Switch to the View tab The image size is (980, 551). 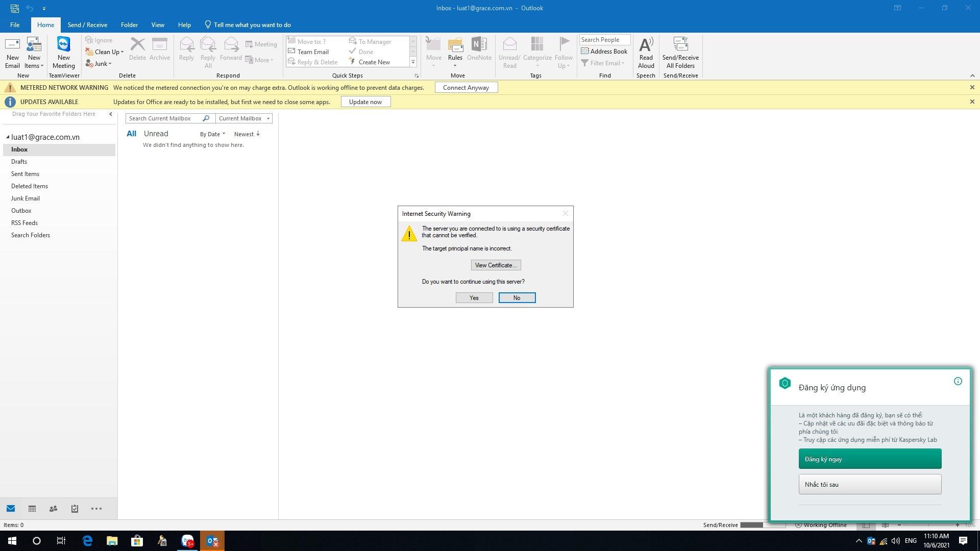point(158,24)
